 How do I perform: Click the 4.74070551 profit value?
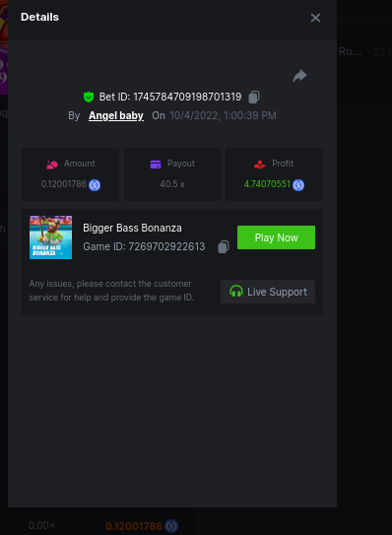(x=267, y=184)
